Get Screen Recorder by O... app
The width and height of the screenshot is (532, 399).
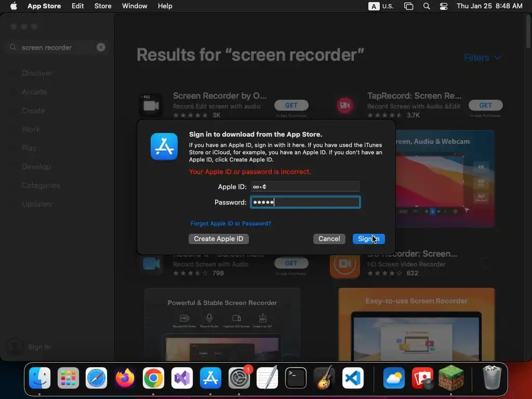click(291, 105)
